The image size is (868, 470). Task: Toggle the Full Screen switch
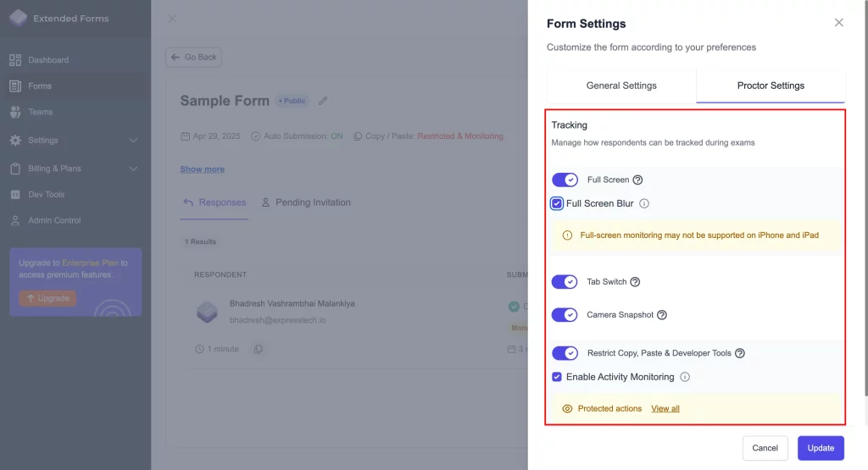(x=565, y=180)
